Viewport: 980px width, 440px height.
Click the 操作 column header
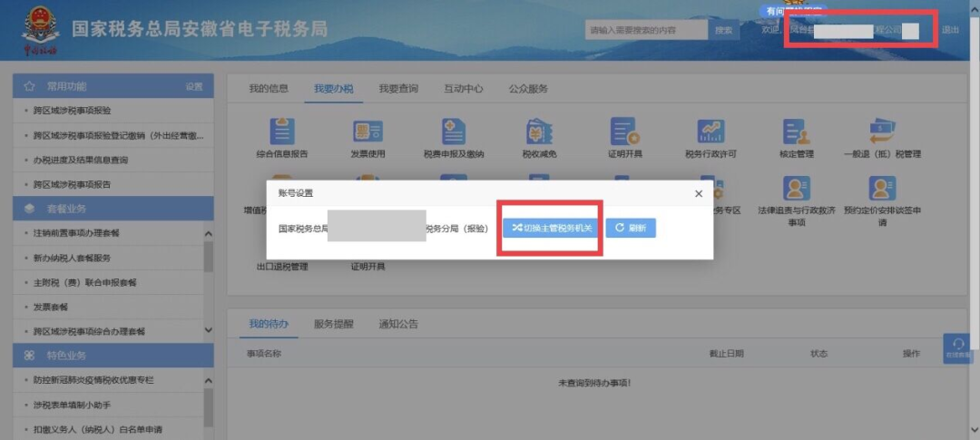(x=911, y=354)
